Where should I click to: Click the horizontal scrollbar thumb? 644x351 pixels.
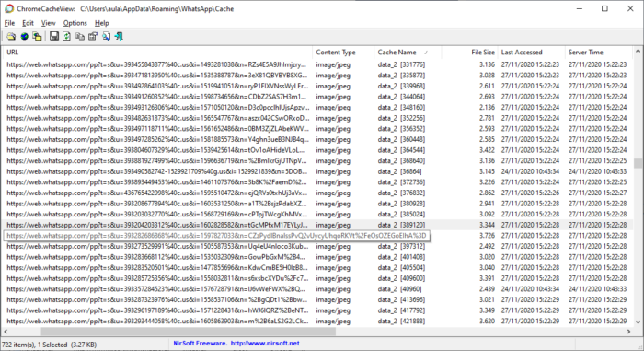[x=188, y=332]
